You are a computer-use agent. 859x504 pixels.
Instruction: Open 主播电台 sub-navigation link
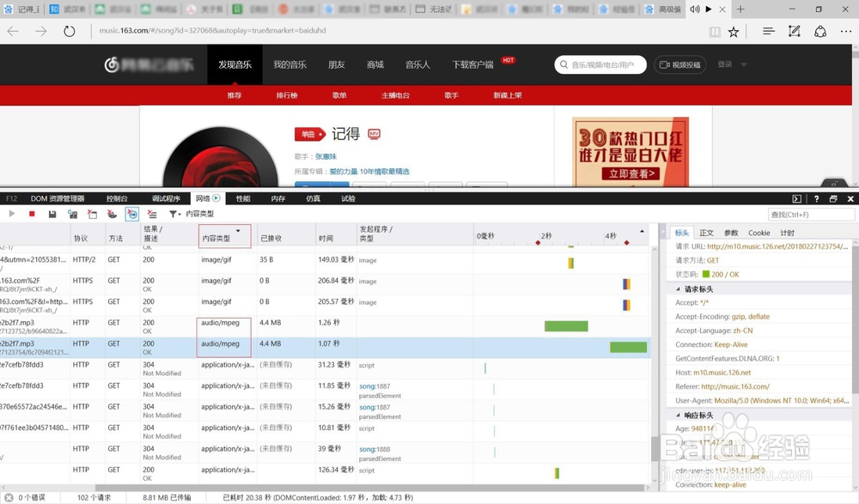[x=395, y=95]
